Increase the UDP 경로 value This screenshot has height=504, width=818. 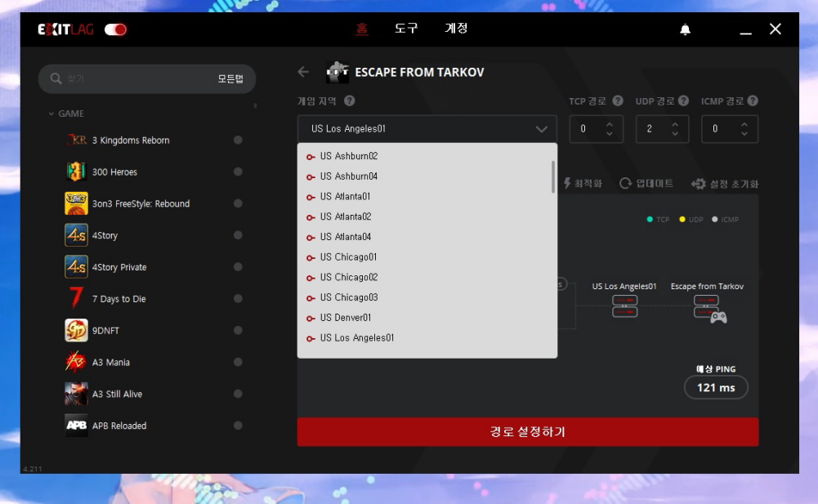[x=675, y=125]
